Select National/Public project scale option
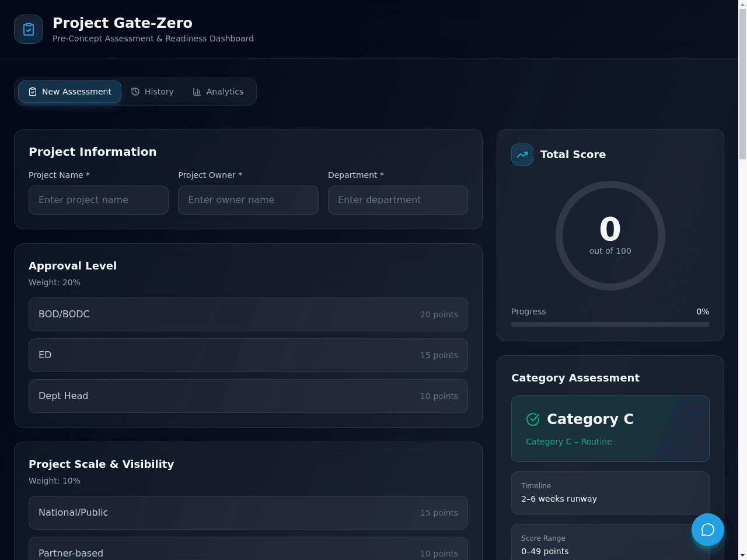Image resolution: width=747 pixels, height=560 pixels. coord(248,513)
